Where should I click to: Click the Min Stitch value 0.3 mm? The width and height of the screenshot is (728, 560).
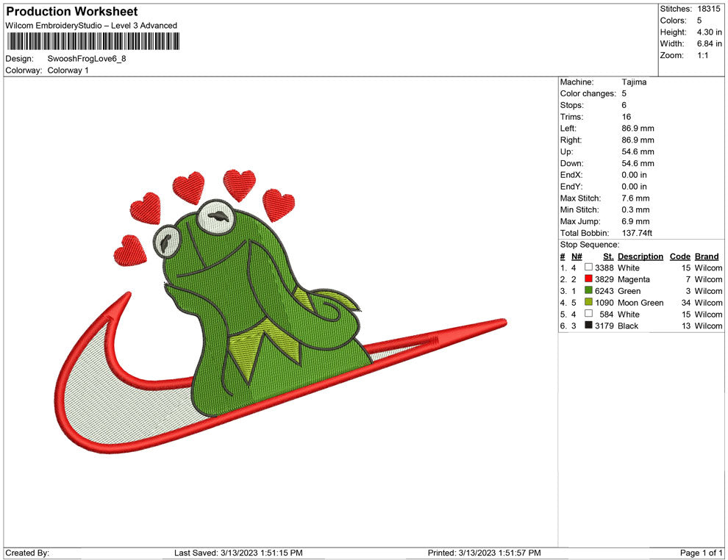pyautogui.click(x=635, y=209)
